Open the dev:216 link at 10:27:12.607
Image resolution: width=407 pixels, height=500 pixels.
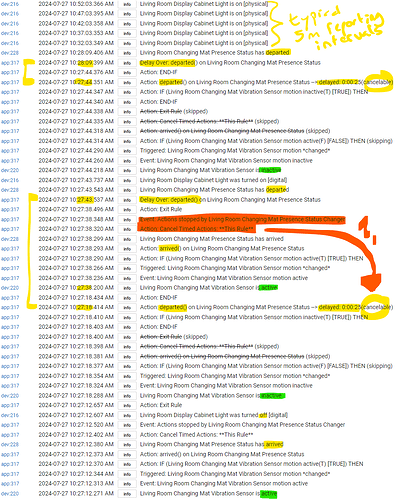[10, 415]
